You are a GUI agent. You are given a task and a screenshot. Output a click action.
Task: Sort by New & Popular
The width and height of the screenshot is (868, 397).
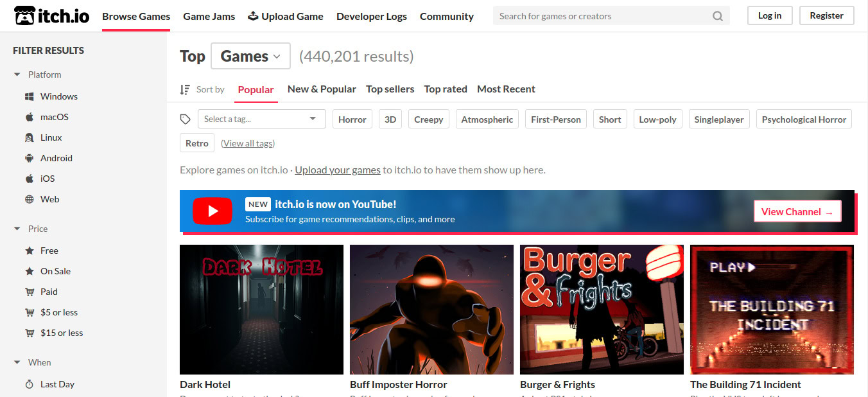(x=322, y=89)
